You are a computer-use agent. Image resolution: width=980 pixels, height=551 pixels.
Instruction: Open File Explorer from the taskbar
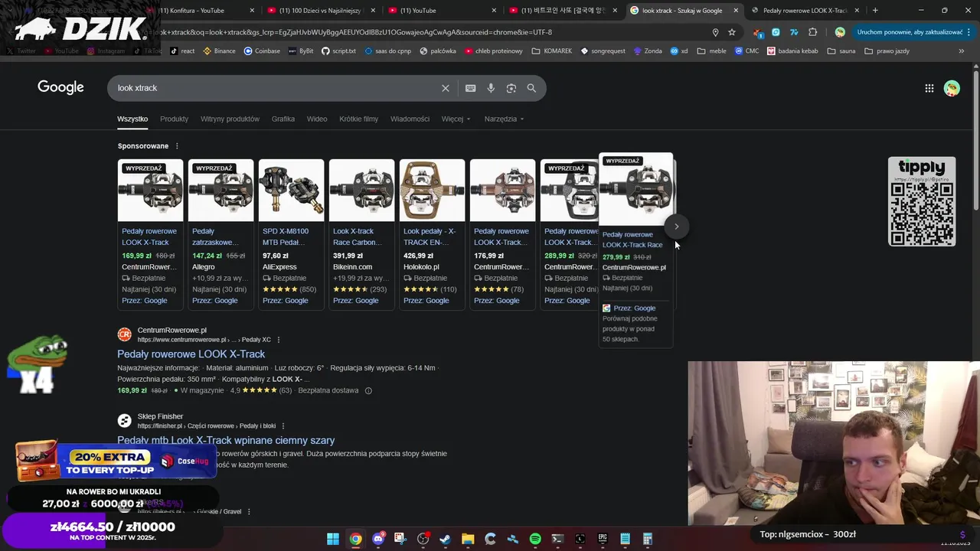tap(468, 539)
